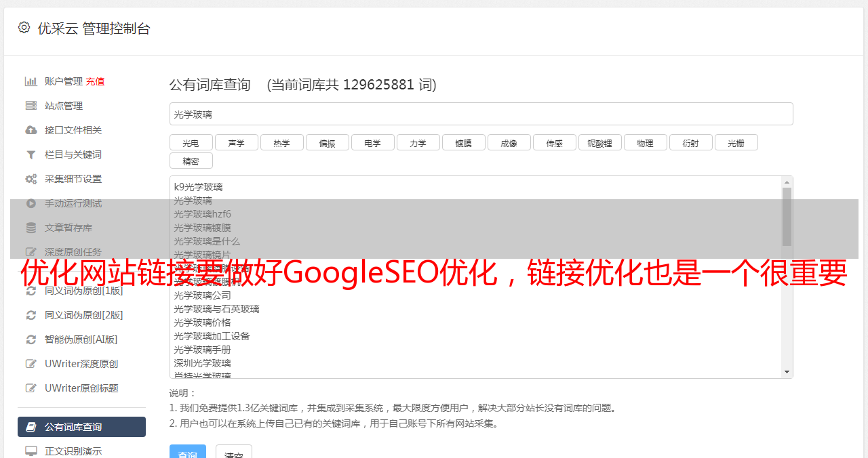Screen dimensions: 868x458
Task: Click the 光栅 tag button
Action: pyautogui.click(x=736, y=143)
